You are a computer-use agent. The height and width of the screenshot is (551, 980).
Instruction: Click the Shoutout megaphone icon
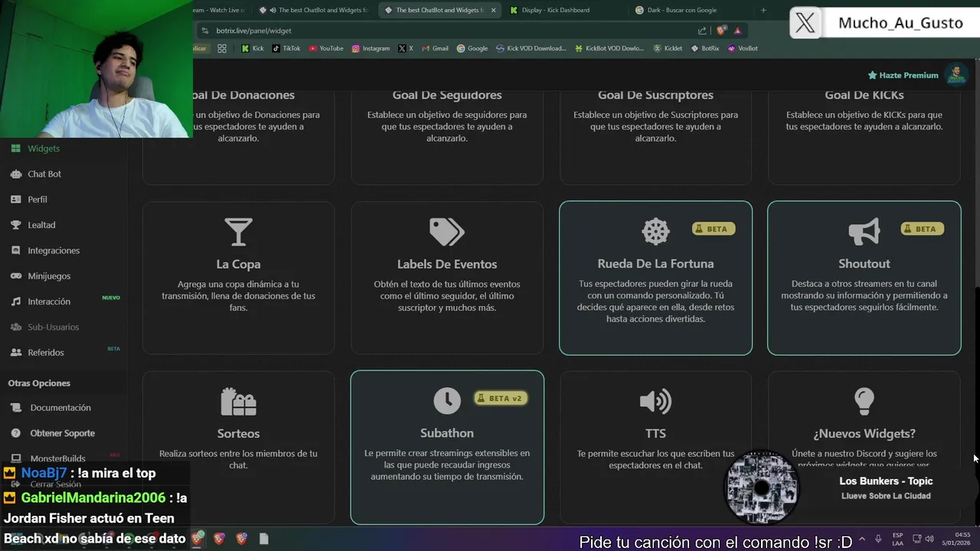864,231
